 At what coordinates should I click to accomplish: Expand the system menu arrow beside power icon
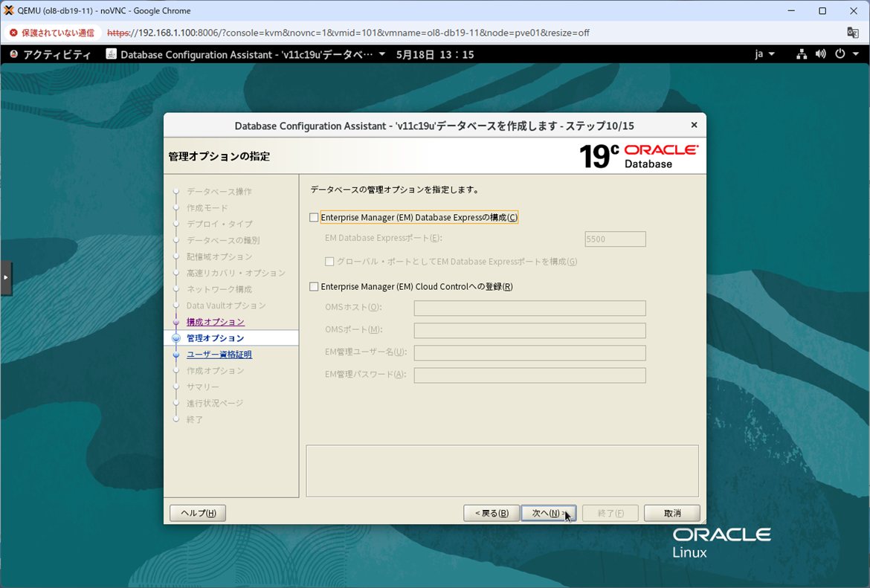point(856,54)
